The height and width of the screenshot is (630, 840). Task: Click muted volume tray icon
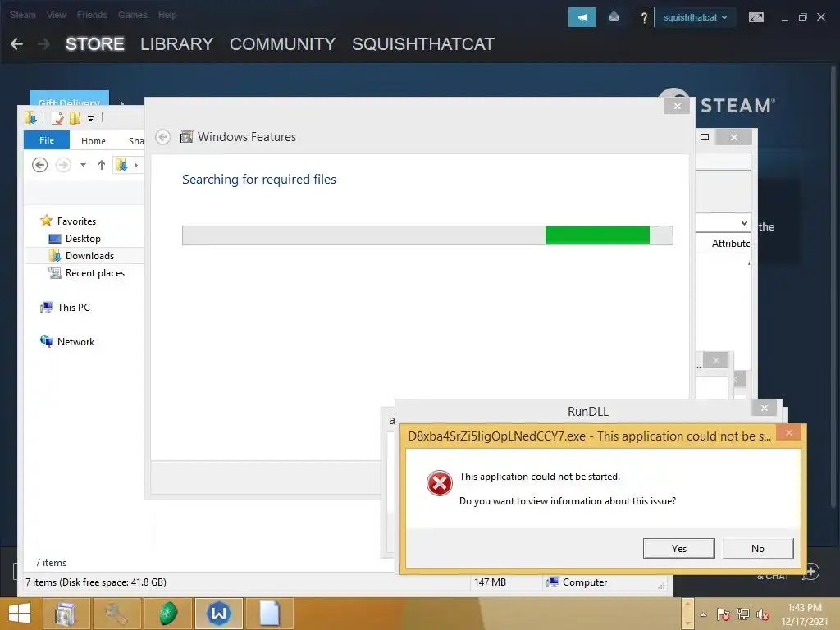click(762, 614)
